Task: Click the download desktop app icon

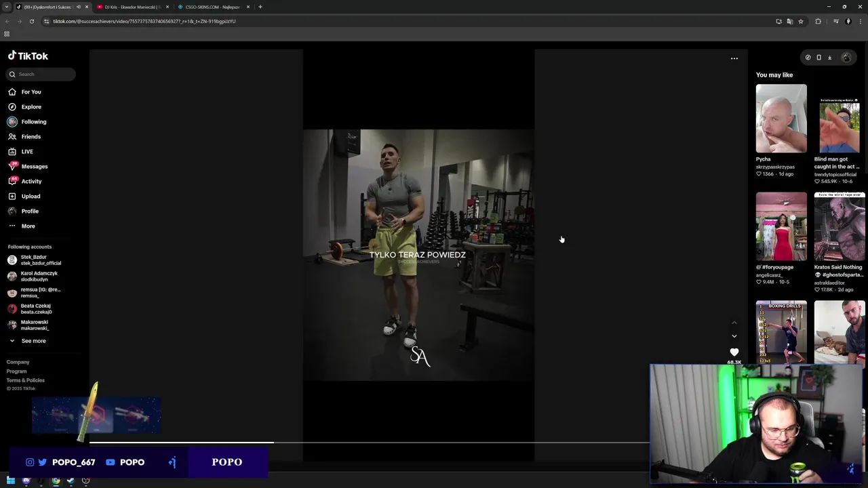Action: pos(829,58)
